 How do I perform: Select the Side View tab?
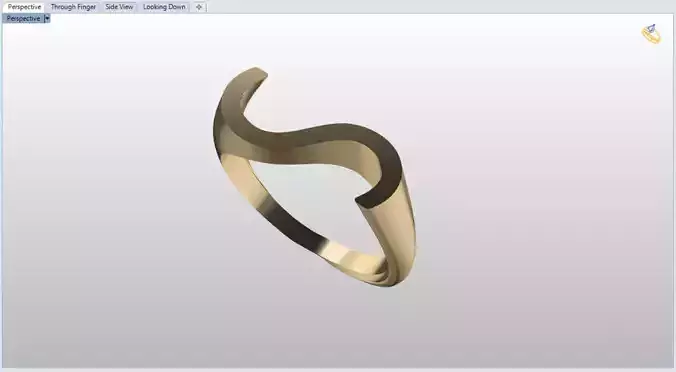pyautogui.click(x=119, y=7)
